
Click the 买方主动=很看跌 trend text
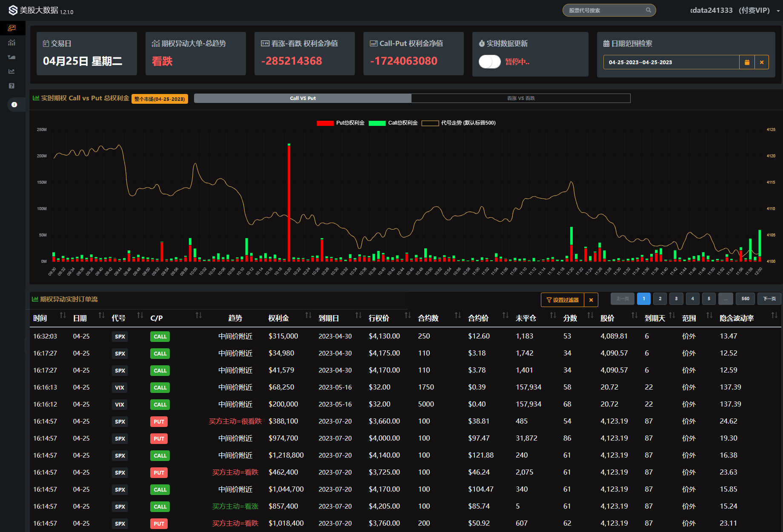point(235,421)
